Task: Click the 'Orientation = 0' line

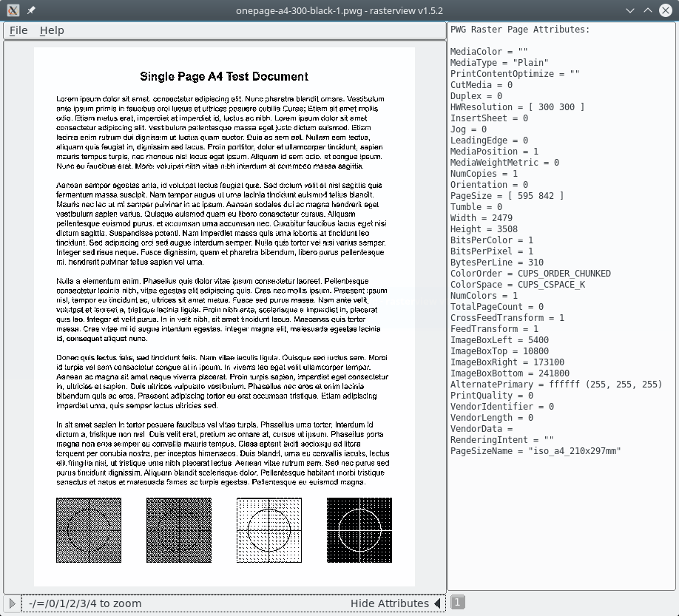Action: (490, 185)
